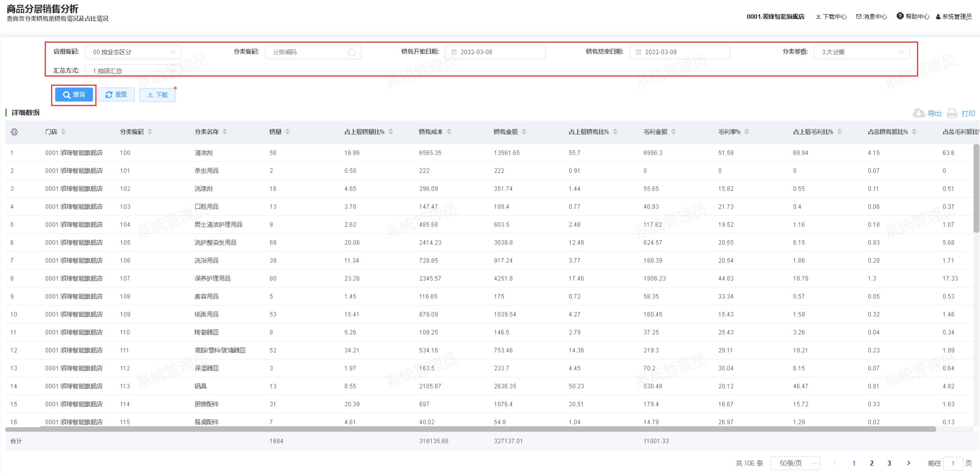
Task: Sort table by 销售金额 column
Action: point(524,132)
